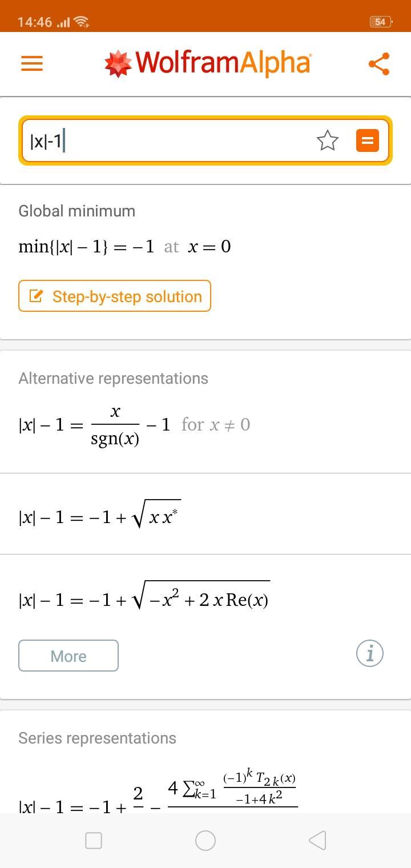
Task: Tap the WolframAlpha logo
Action: click(208, 63)
